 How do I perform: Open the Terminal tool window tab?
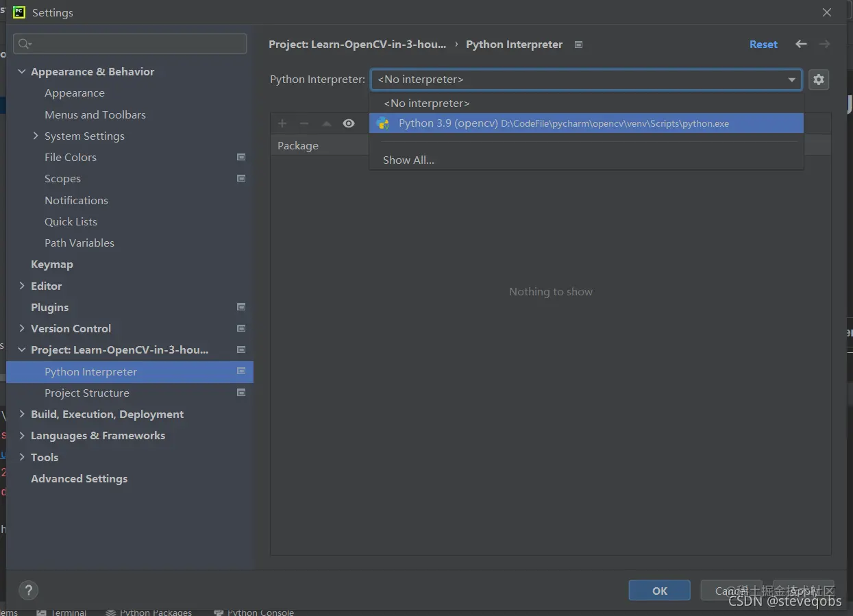[x=62, y=612]
